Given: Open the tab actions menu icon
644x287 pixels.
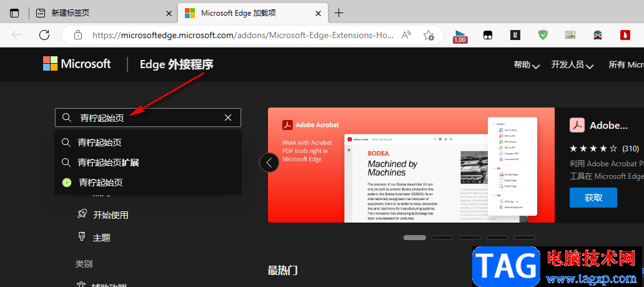Looking at the screenshot, I should (14, 13).
